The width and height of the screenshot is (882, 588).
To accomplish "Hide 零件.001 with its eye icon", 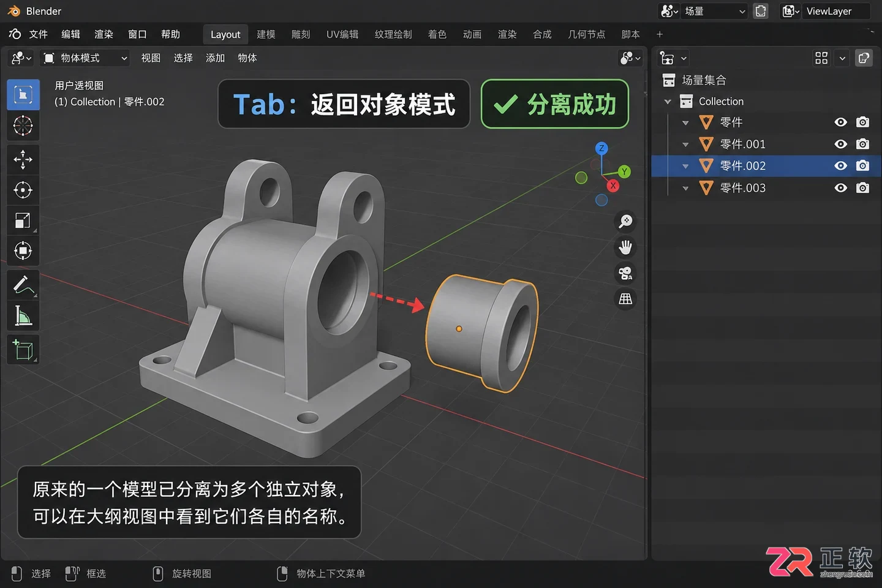I will click(x=841, y=144).
